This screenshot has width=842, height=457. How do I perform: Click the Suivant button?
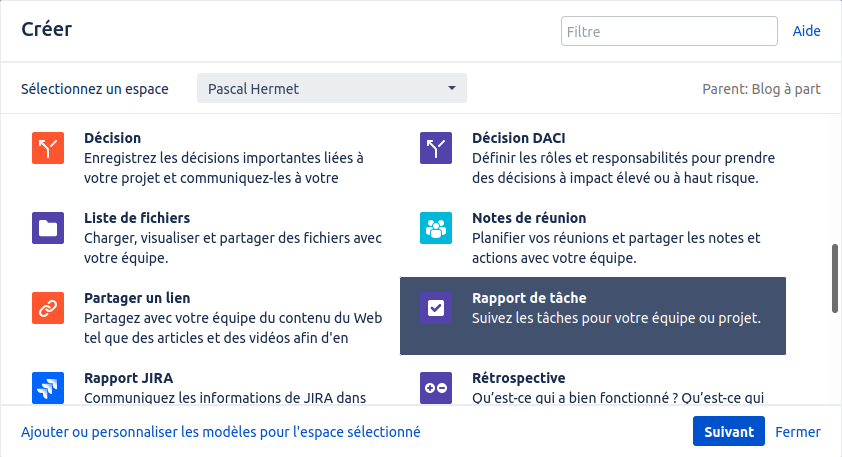pyautogui.click(x=729, y=431)
